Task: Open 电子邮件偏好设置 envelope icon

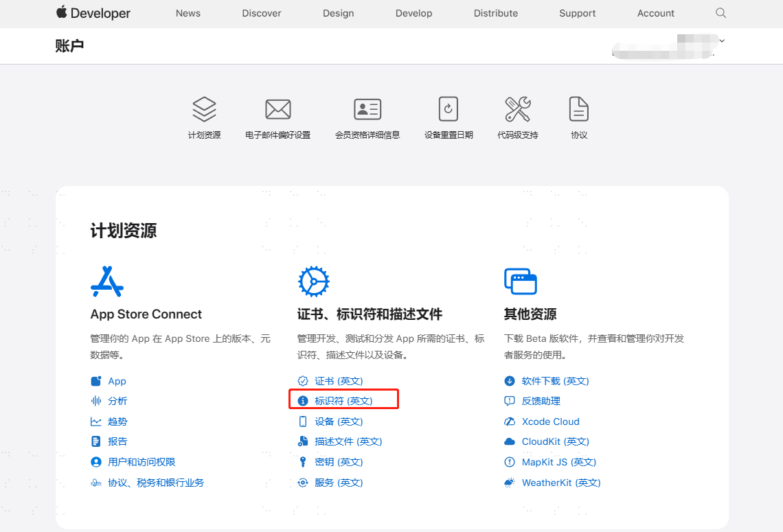Action: (278, 109)
